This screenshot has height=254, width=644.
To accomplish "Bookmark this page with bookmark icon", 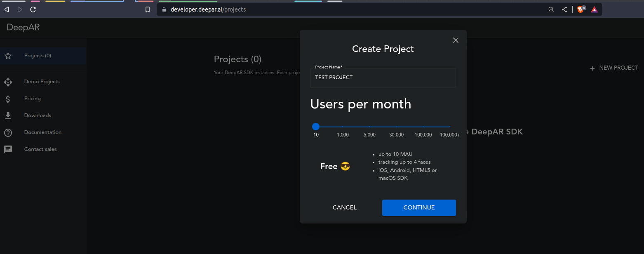I will (x=148, y=9).
